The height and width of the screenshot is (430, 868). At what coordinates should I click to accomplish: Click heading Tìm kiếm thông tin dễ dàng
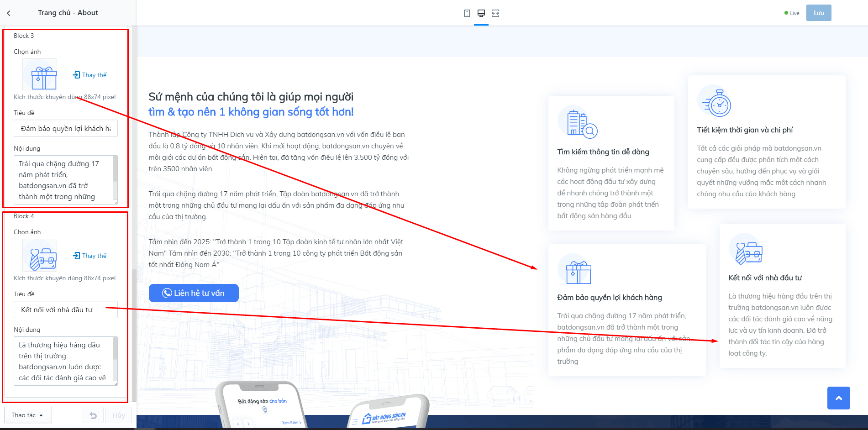click(603, 152)
